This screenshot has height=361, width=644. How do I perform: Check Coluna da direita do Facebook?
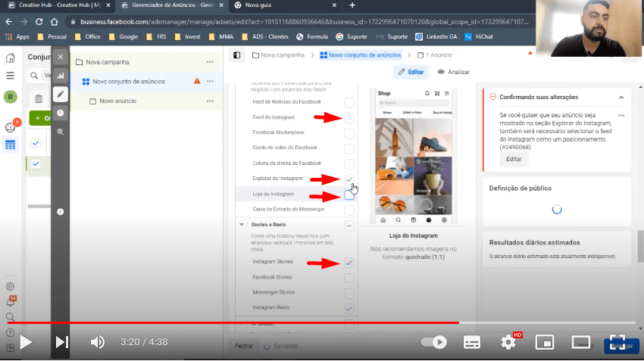pyautogui.click(x=349, y=164)
